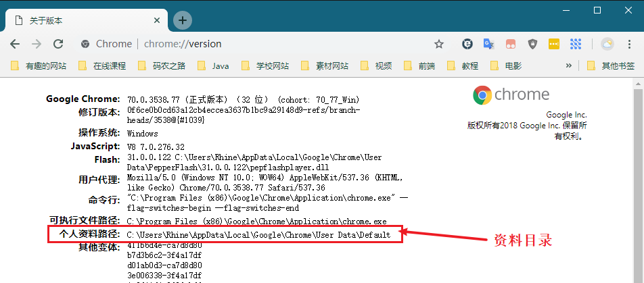This screenshot has width=644, height=283.
Task: Open the 在线课程 bookmark folder
Action: [102, 66]
